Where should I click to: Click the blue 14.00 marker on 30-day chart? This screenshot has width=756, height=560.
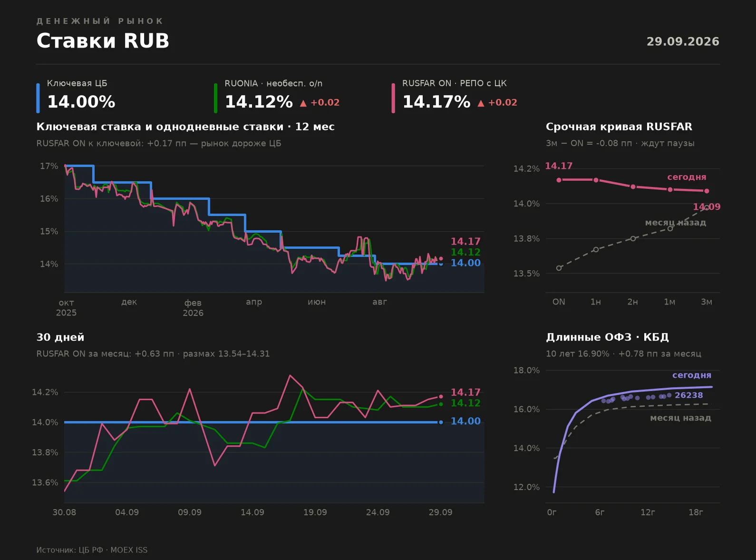pos(441,422)
